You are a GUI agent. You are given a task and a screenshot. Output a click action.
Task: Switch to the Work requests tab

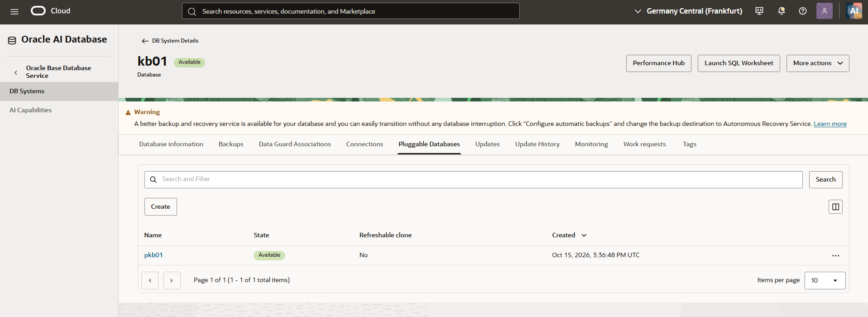[645, 144]
